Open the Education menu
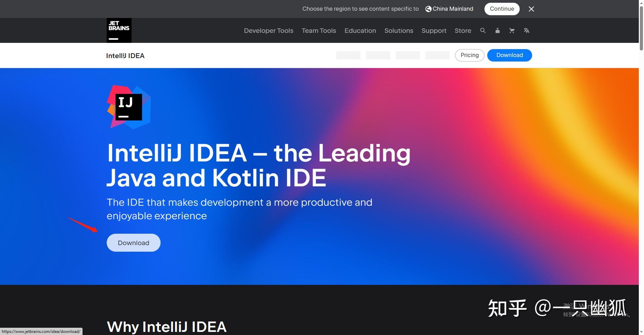Image resolution: width=644 pixels, height=335 pixels. click(x=360, y=30)
